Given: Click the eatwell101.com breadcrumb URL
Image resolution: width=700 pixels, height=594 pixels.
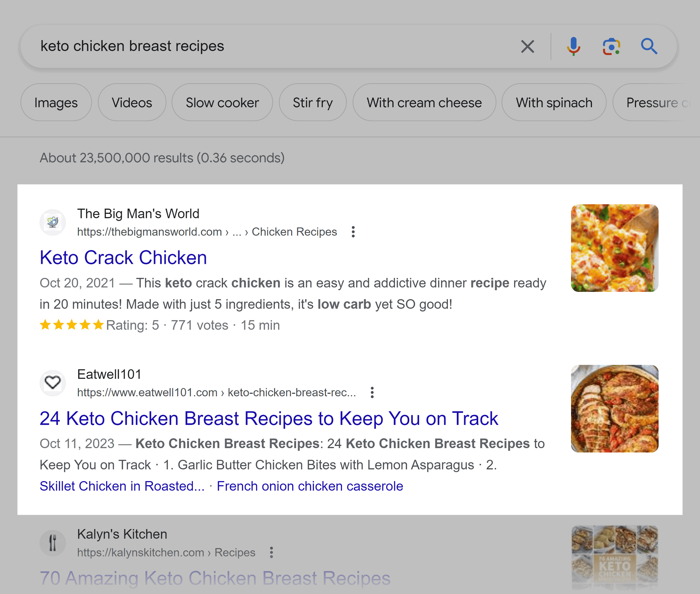Looking at the screenshot, I should [216, 392].
